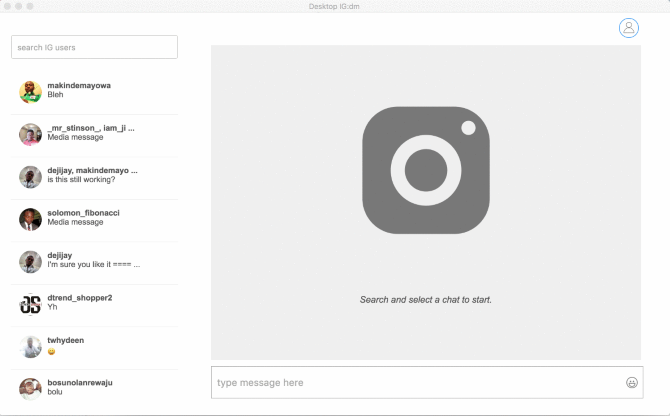Click avatar next to 'I'm sure you like it'
Image resolution: width=670 pixels, height=416 pixels.
coord(30,261)
